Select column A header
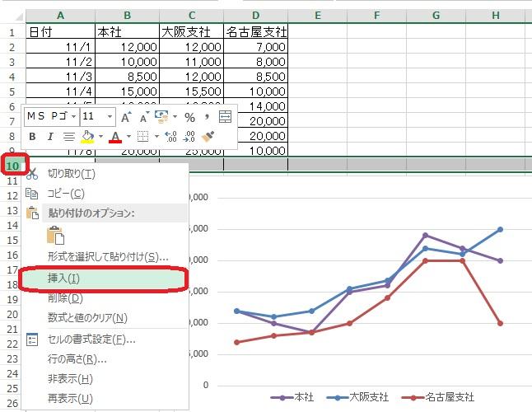532x412 pixels. [60, 16]
